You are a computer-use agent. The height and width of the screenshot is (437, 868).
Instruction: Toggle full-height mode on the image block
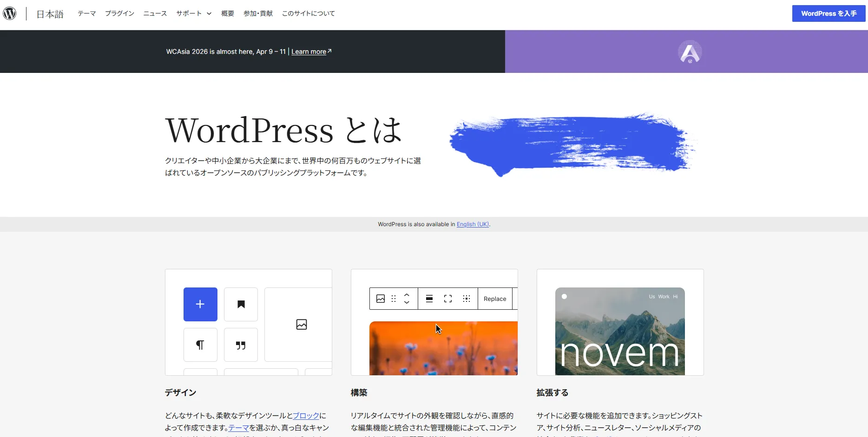click(447, 299)
